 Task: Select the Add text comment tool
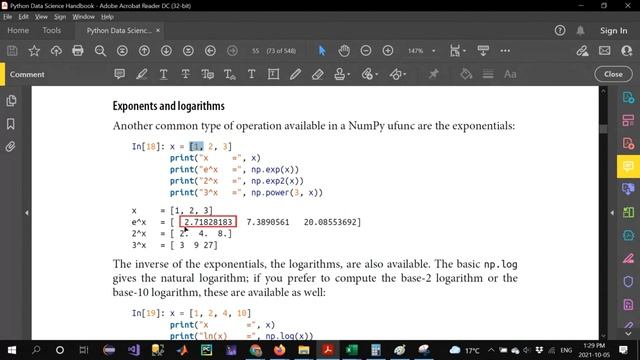tap(251, 74)
